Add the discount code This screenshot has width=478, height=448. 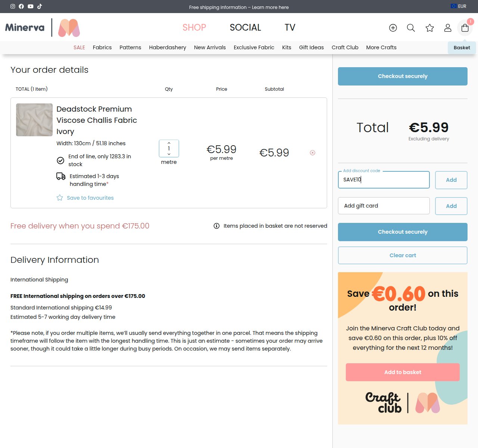451,180
